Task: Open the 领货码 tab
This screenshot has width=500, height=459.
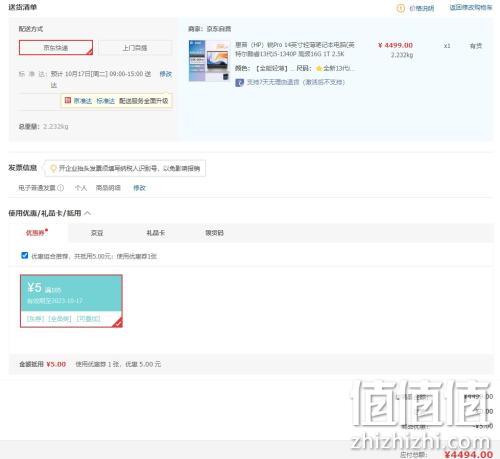Action: [x=214, y=233]
